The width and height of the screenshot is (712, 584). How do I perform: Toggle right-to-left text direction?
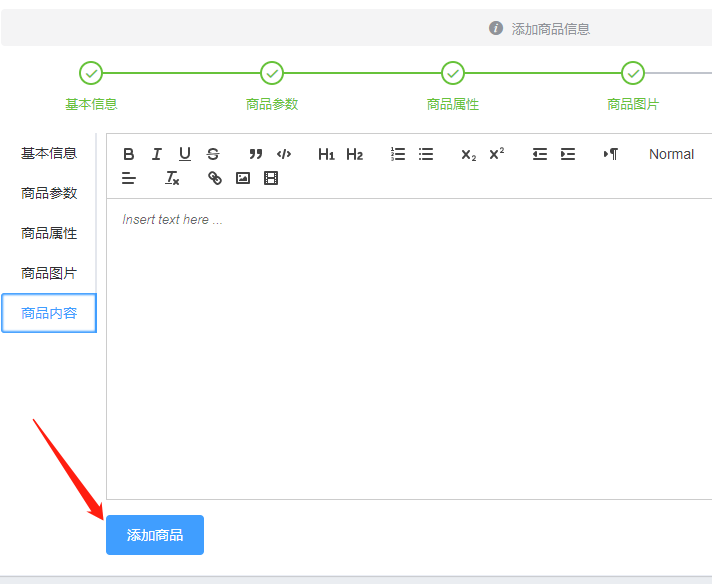610,154
